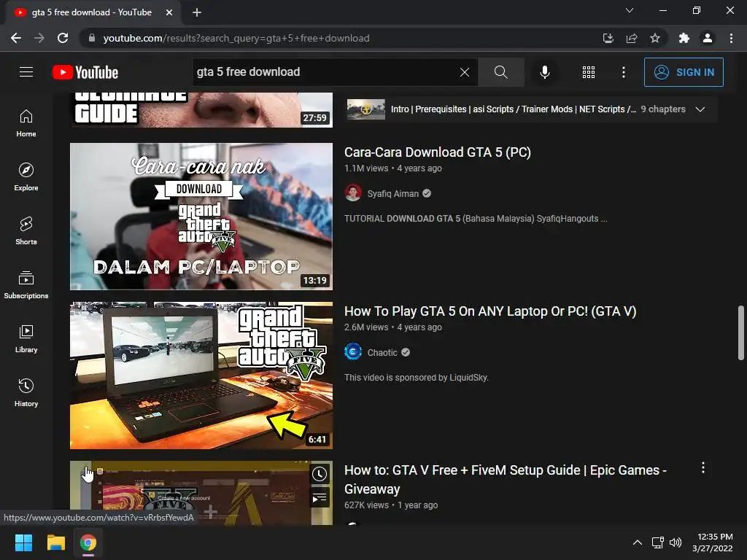Click the forward navigation arrow
This screenshot has width=747, height=560.
point(39,38)
